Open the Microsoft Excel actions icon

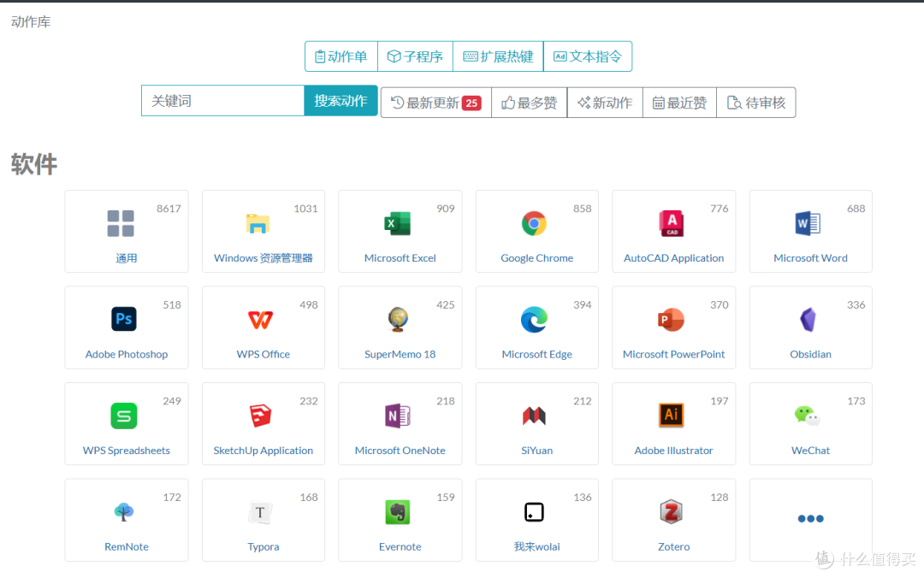[x=398, y=223]
